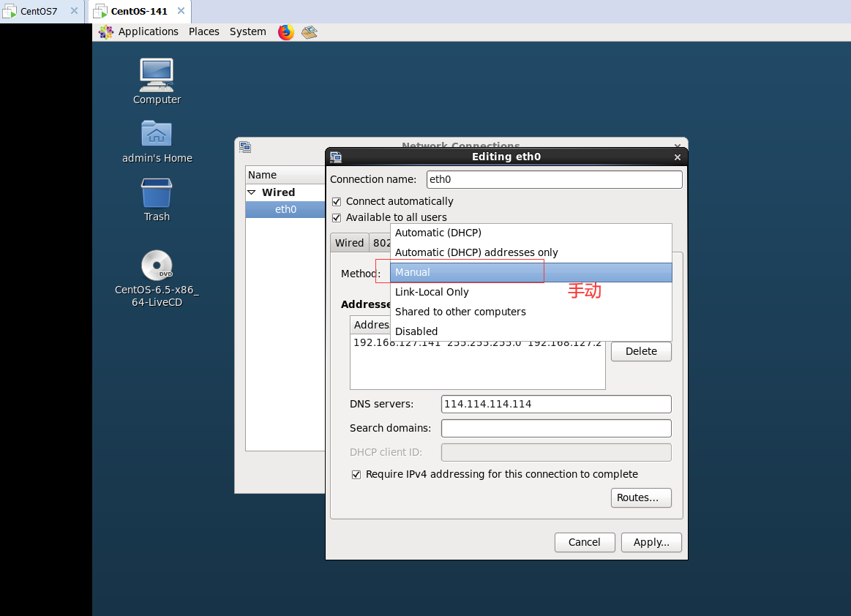Image resolution: width=851 pixels, height=616 pixels.
Task: Click the Editing eth0 window menu icon
Action: [336, 157]
